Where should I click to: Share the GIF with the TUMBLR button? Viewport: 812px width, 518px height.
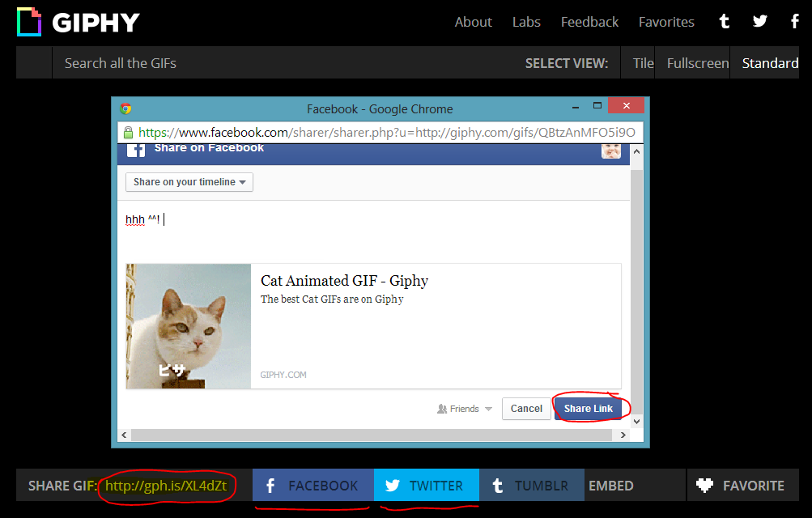[532, 485]
